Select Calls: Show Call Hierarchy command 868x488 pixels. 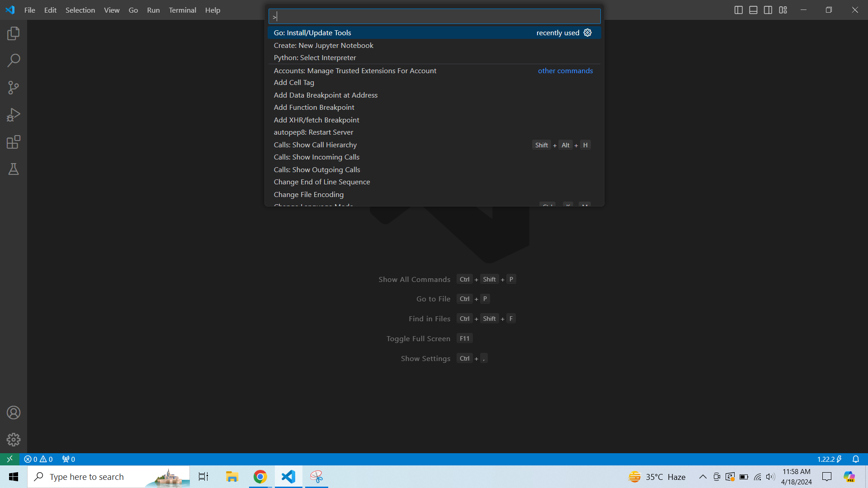[434, 145]
